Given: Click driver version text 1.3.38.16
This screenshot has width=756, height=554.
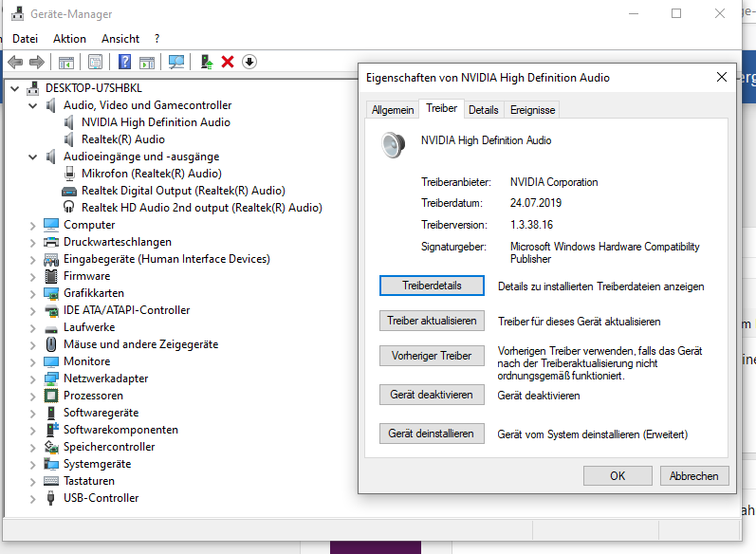Looking at the screenshot, I should pos(531,225).
